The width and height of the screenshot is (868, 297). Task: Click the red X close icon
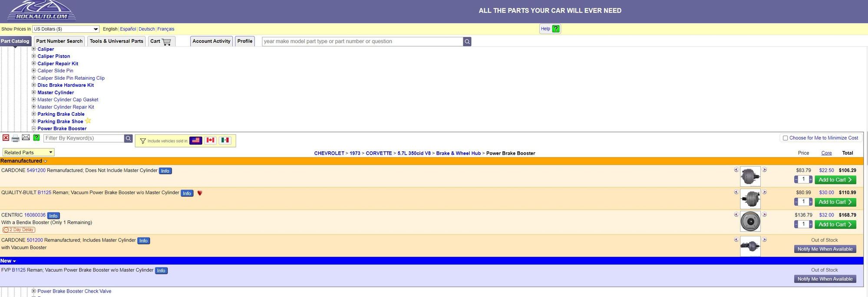(x=6, y=138)
